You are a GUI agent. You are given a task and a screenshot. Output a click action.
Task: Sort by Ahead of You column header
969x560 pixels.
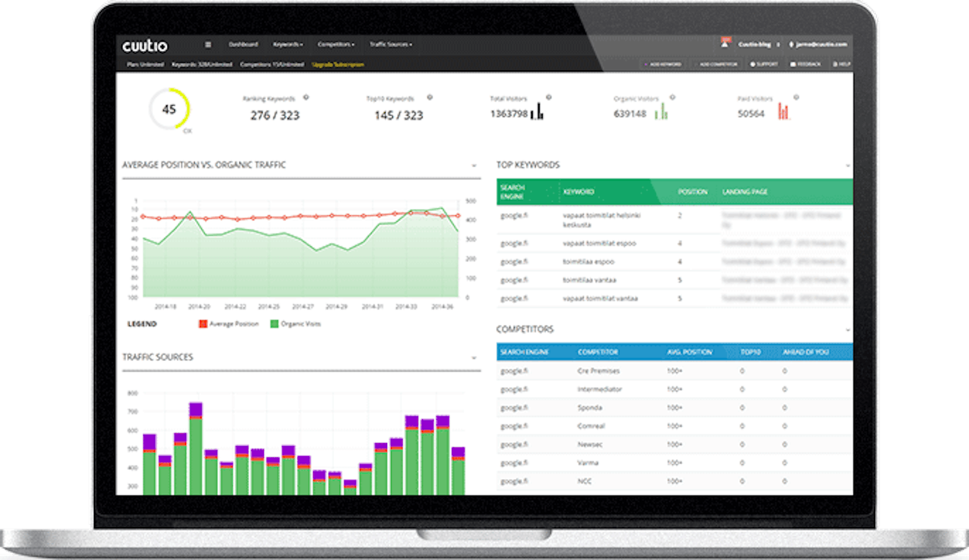click(805, 352)
